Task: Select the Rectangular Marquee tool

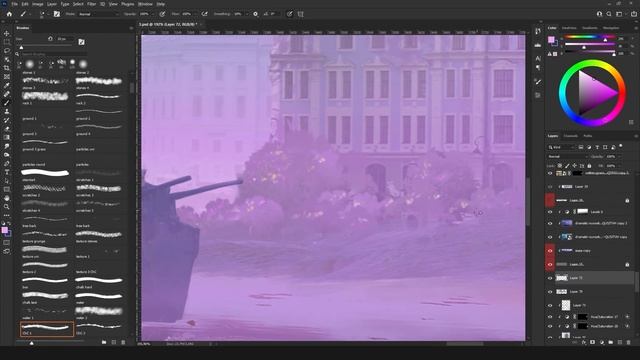Action: (x=7, y=42)
